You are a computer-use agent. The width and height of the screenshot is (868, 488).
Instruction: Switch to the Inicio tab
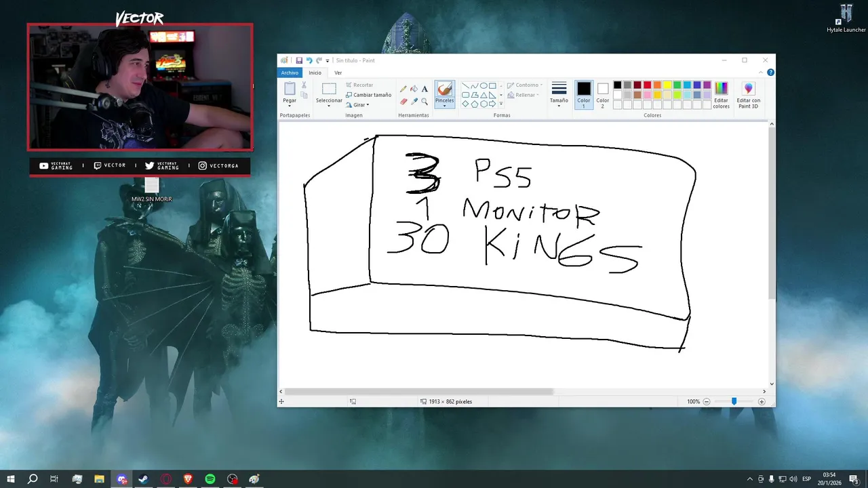click(315, 73)
